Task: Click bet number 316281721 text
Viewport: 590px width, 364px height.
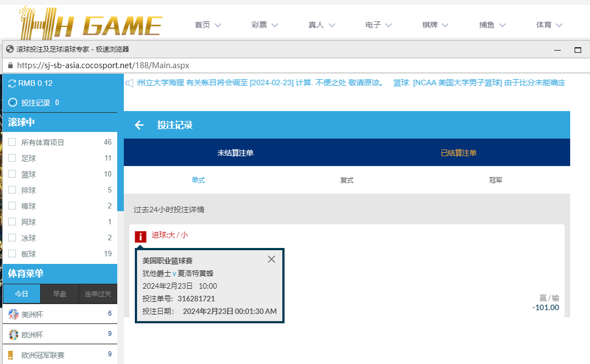Action: 196,299
